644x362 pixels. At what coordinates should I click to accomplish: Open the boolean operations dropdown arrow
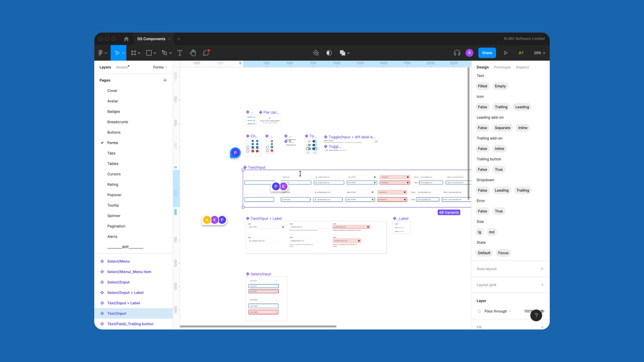(348, 53)
